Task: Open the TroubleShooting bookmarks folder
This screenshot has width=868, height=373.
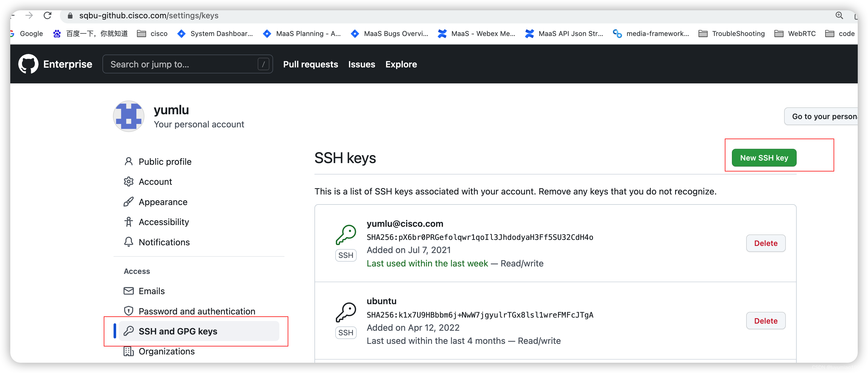Action: click(732, 33)
